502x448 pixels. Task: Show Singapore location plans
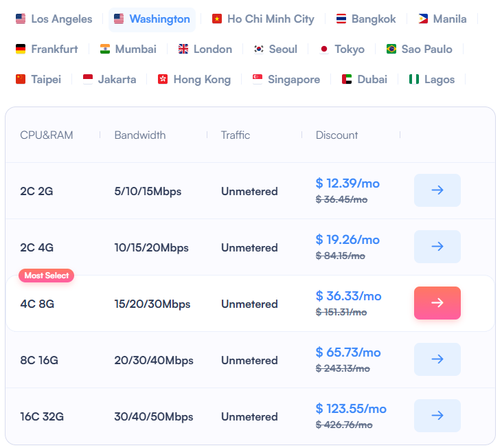click(x=286, y=80)
